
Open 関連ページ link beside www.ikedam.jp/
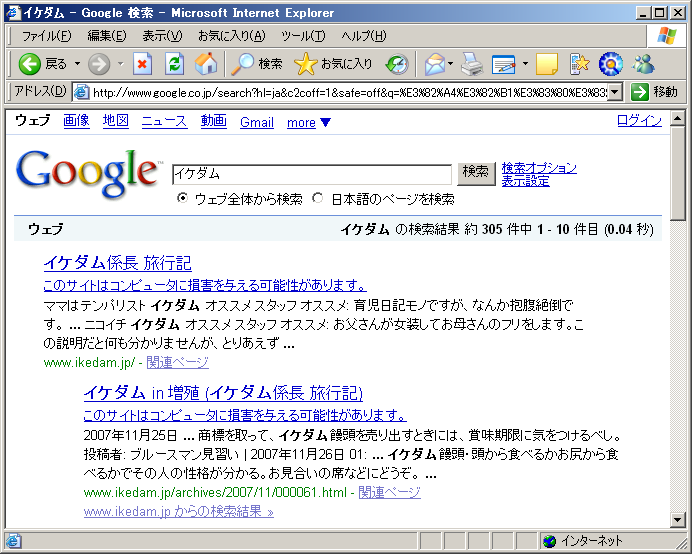pyautogui.click(x=177, y=362)
